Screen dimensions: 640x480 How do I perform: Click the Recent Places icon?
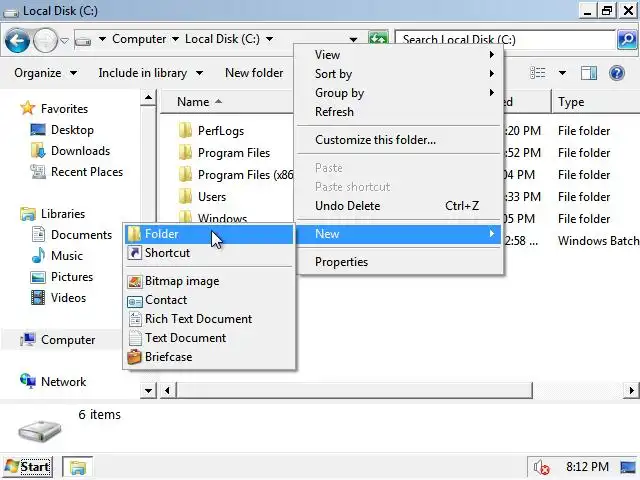(x=38, y=171)
